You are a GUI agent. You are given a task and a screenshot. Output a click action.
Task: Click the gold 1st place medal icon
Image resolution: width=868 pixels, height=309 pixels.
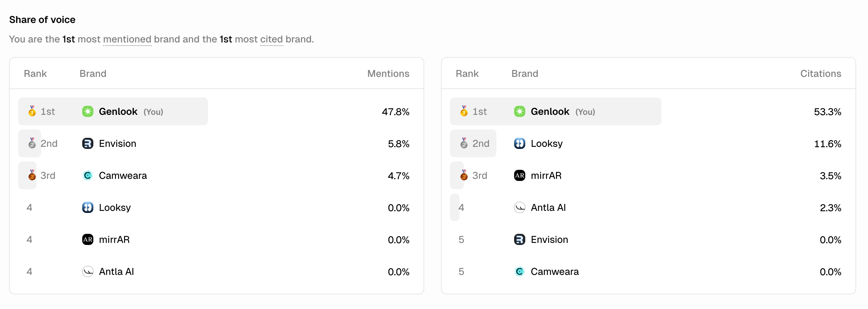pos(32,111)
